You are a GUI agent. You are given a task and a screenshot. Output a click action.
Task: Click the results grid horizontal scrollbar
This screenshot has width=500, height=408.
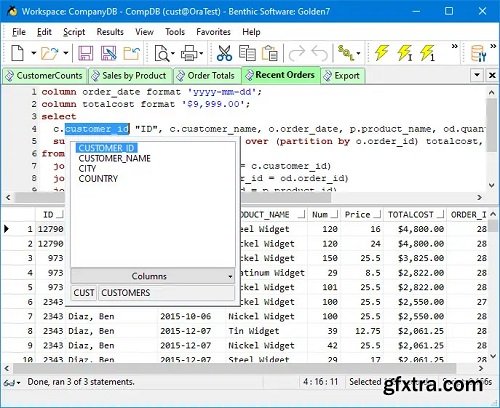tap(234, 368)
